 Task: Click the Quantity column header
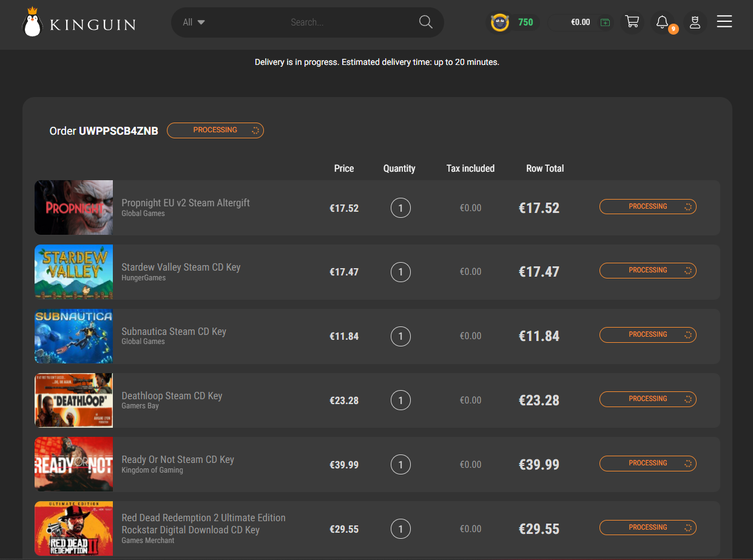coord(399,169)
